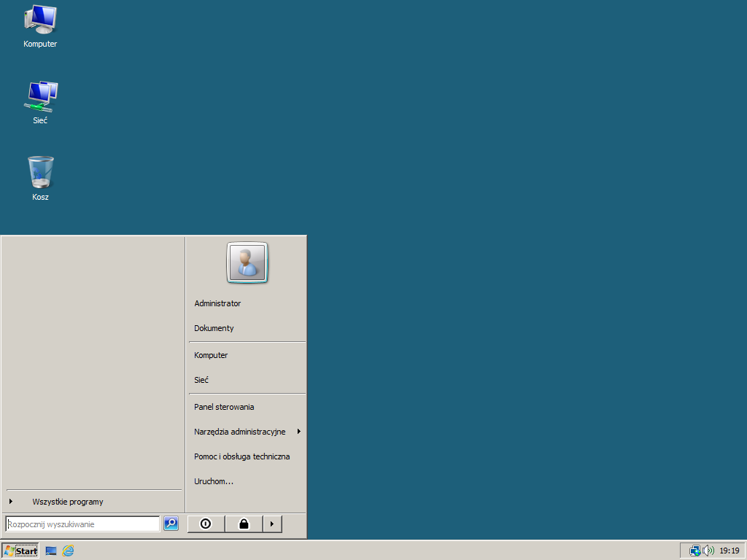
Task: Open Sieć from the Start menu
Action: click(247, 380)
